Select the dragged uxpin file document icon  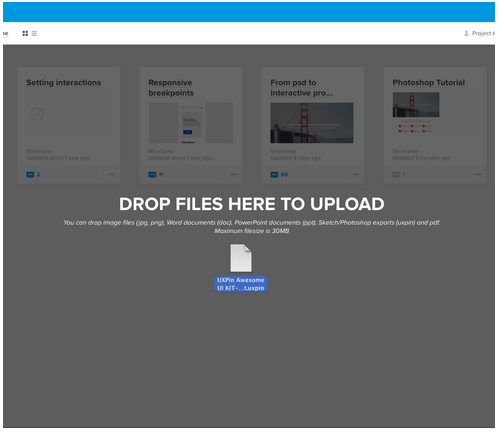click(x=241, y=258)
